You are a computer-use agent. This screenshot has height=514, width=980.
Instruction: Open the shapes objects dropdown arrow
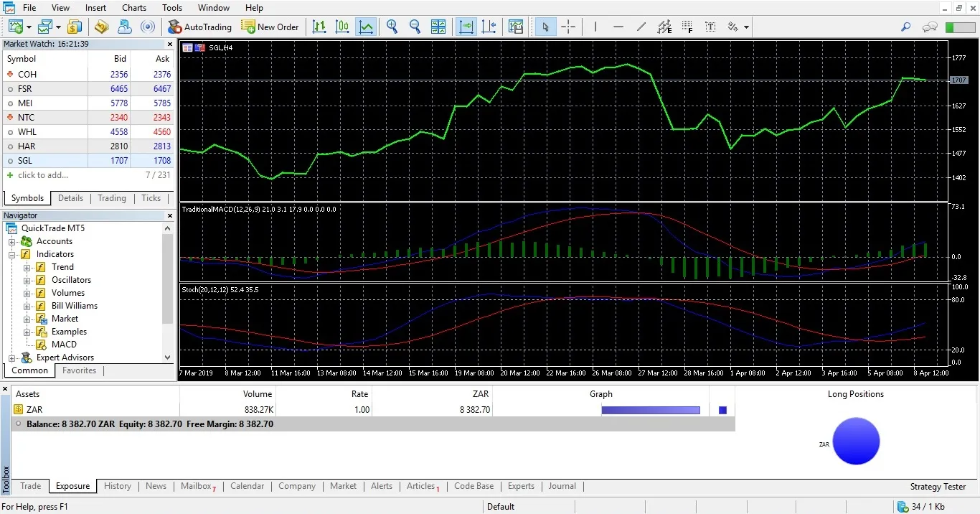(746, 27)
